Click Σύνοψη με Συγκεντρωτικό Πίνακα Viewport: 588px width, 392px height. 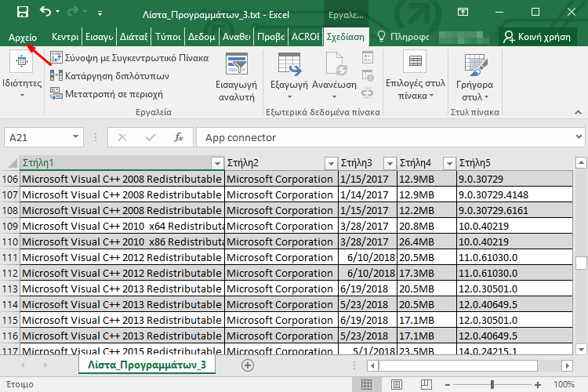click(129, 58)
